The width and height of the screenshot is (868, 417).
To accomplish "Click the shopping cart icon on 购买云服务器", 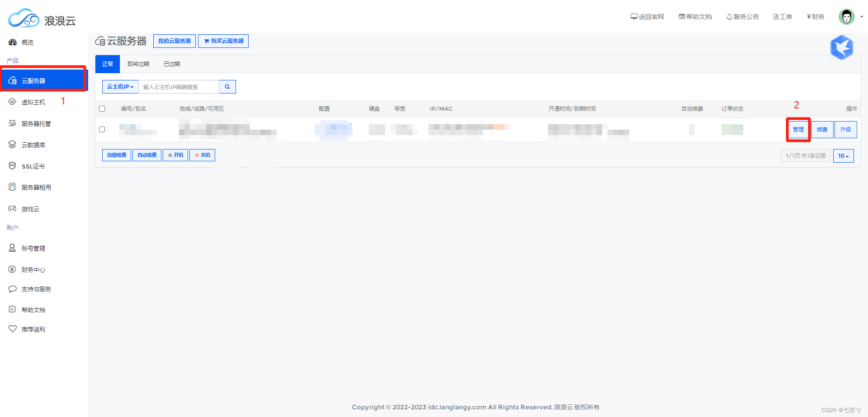I will 207,41.
